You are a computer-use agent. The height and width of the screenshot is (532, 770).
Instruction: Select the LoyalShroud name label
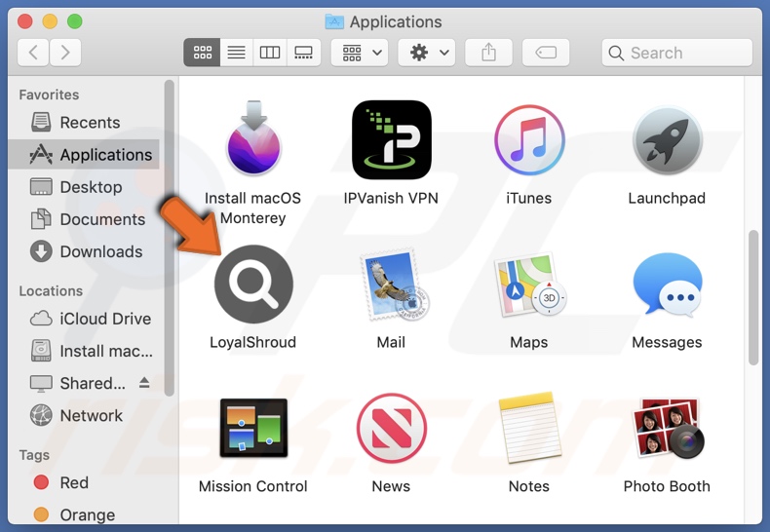click(252, 342)
